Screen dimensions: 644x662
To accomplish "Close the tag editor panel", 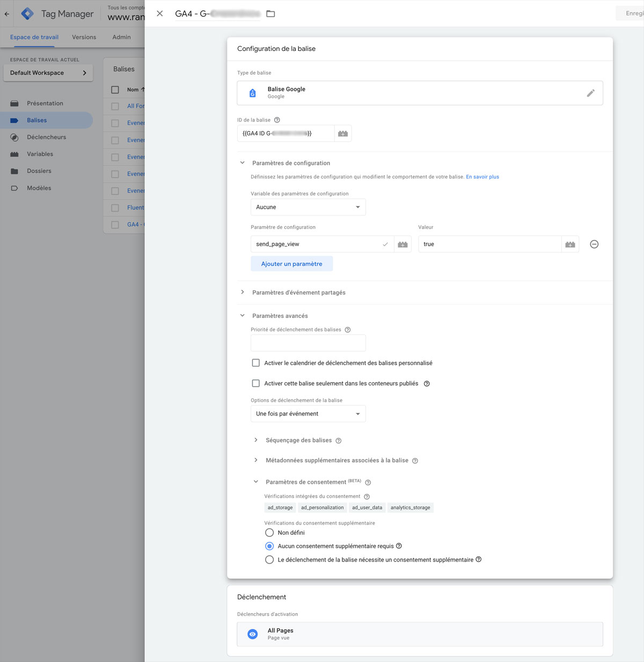I will [x=159, y=13].
